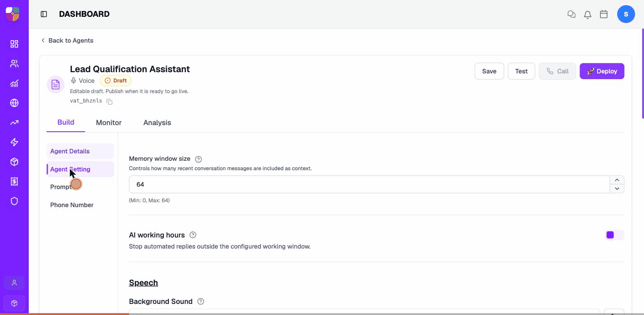Viewport: 644px width, 315px height.
Task: Click the box icon at sidebar bottom
Action: point(14,303)
